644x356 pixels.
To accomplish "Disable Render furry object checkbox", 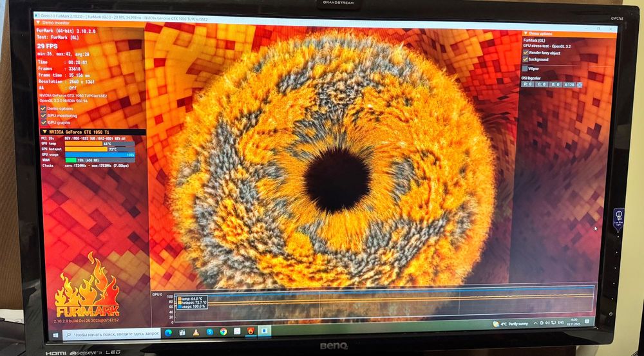I will [526, 53].
